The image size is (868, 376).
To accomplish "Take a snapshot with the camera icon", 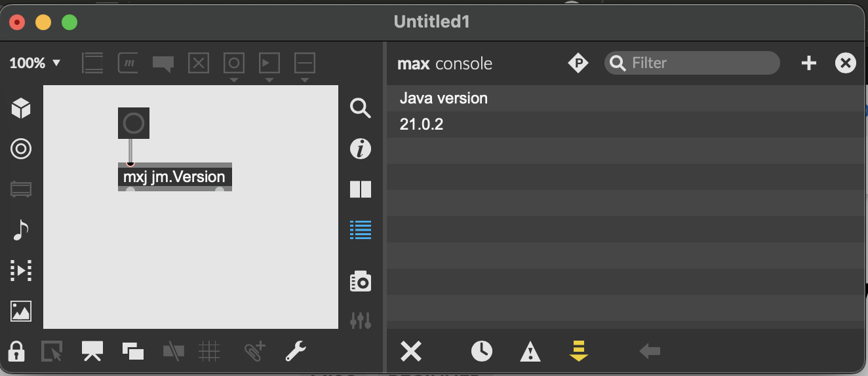I will (x=361, y=282).
